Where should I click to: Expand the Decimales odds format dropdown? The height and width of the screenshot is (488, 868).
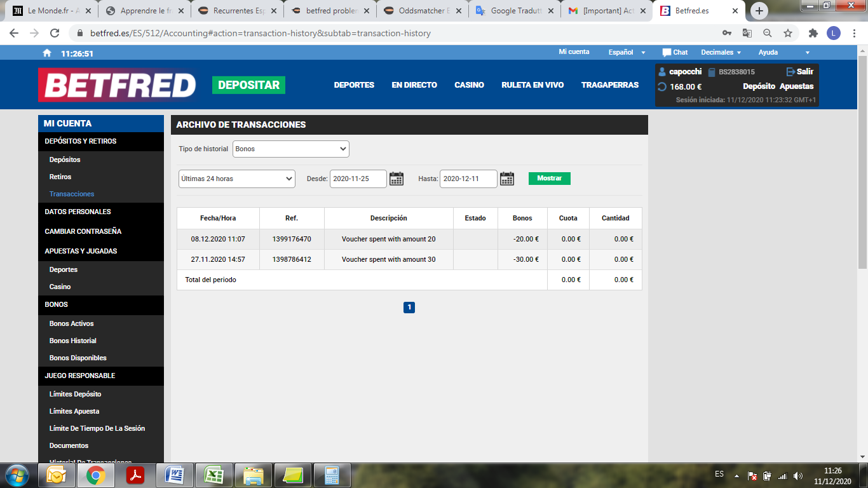click(721, 52)
